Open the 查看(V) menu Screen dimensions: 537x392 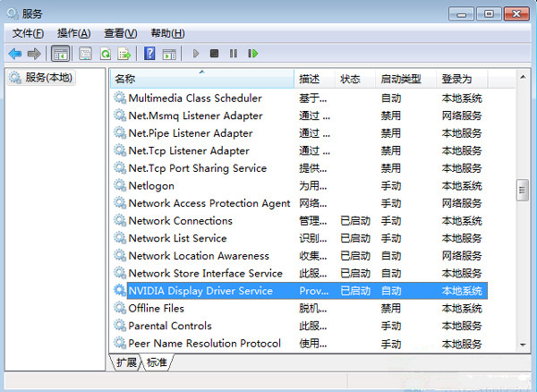click(121, 33)
